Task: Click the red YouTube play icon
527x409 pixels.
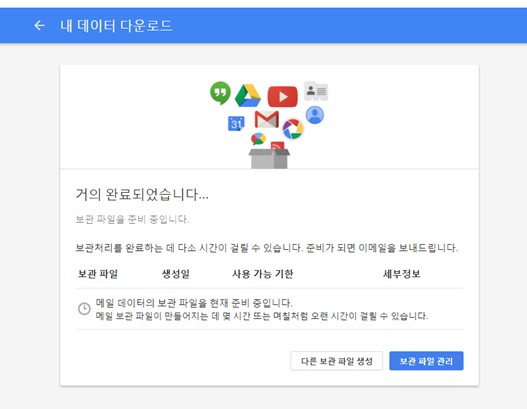Action: pos(283,97)
